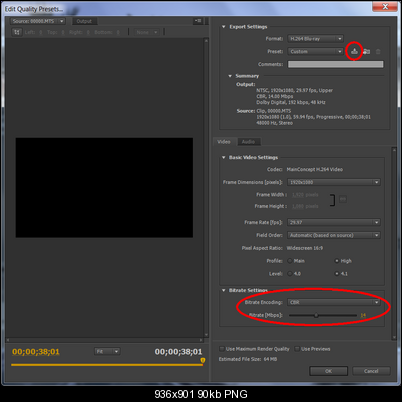Click the OK button
Image resolution: width=402 pixels, height=402 pixels.
pos(328,371)
